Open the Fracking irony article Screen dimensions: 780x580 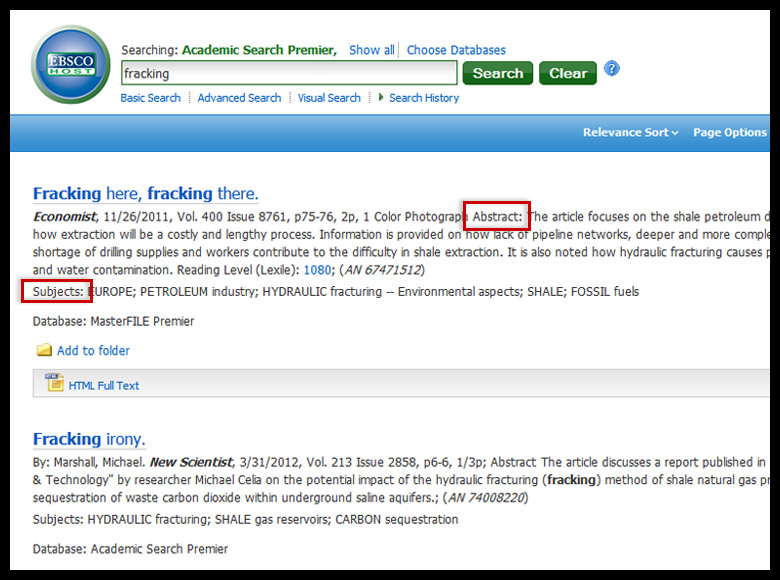[x=89, y=439]
